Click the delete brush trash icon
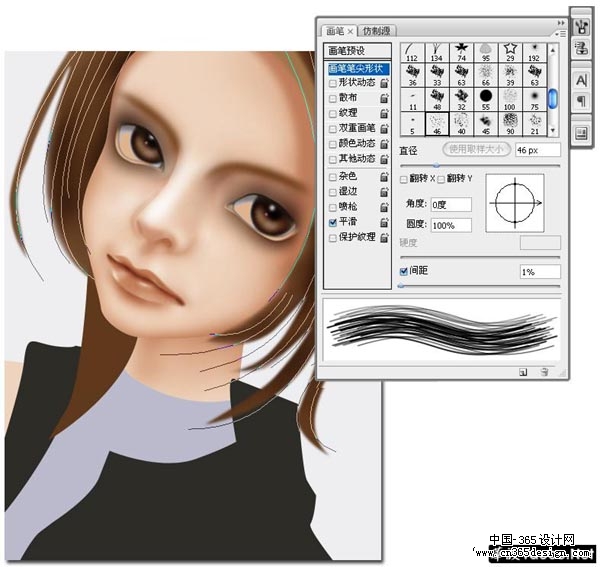Image resolution: width=600 pixels, height=567 pixels. pyautogui.click(x=544, y=372)
